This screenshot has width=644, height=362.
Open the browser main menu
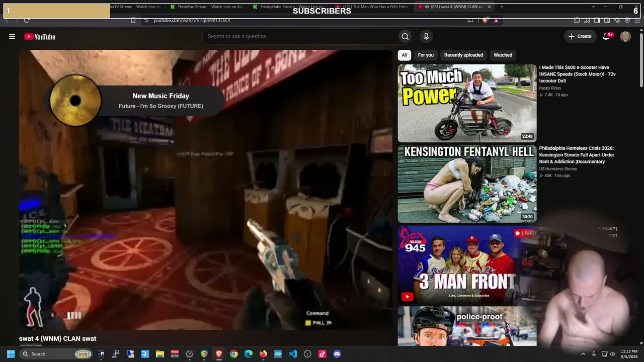637,20
